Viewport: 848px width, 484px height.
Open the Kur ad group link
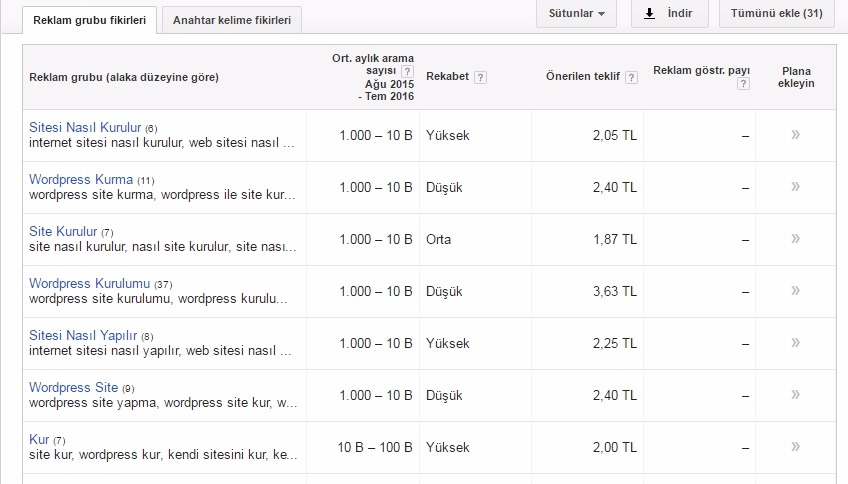pos(39,439)
